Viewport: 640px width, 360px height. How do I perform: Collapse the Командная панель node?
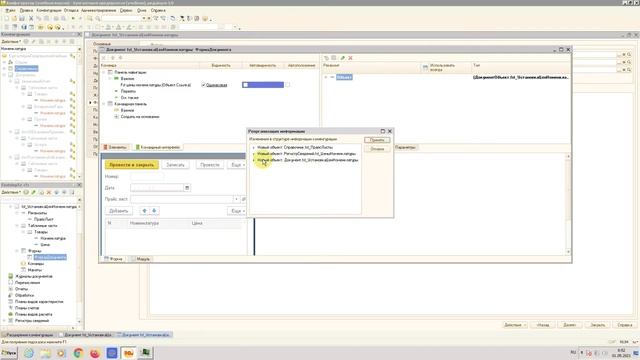coord(104,104)
